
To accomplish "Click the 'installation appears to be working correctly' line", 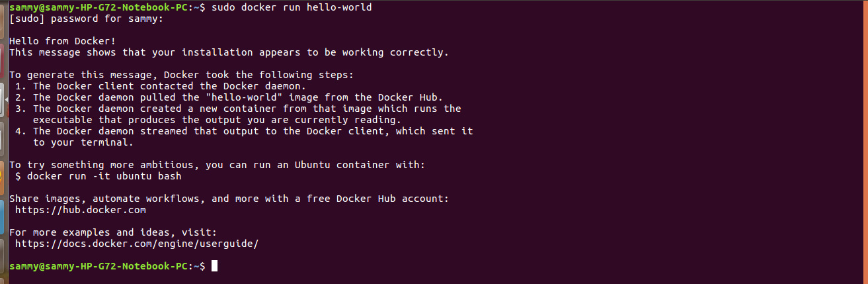I will 229,52.
